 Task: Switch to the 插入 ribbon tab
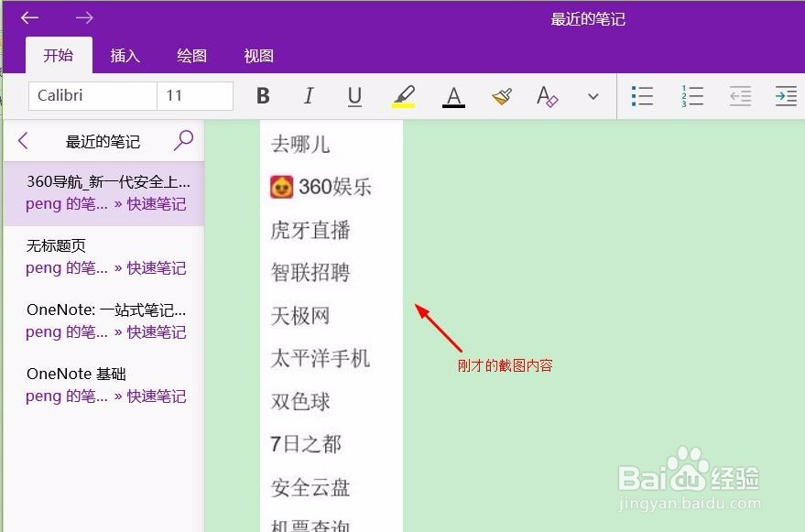coord(125,56)
